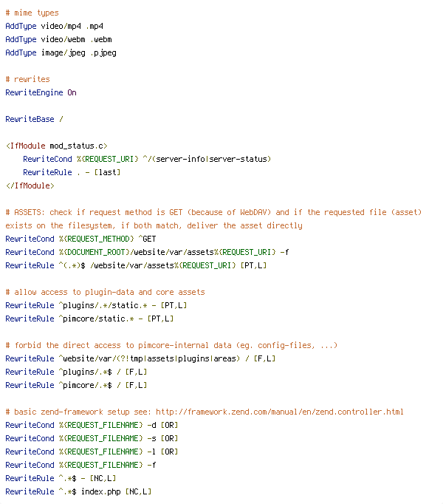The height and width of the screenshot is (504, 443).
Task: Click the closing '</IfModule>' tag
Action: (30, 185)
